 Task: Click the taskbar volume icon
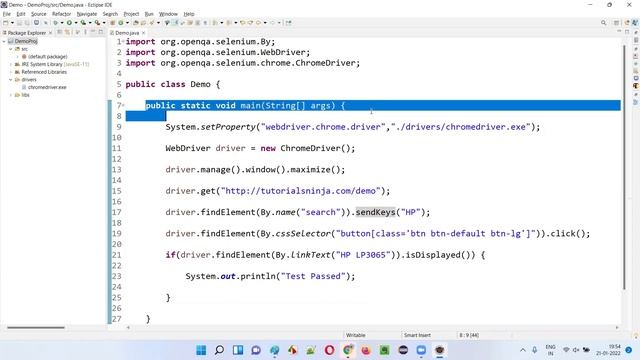point(576,350)
